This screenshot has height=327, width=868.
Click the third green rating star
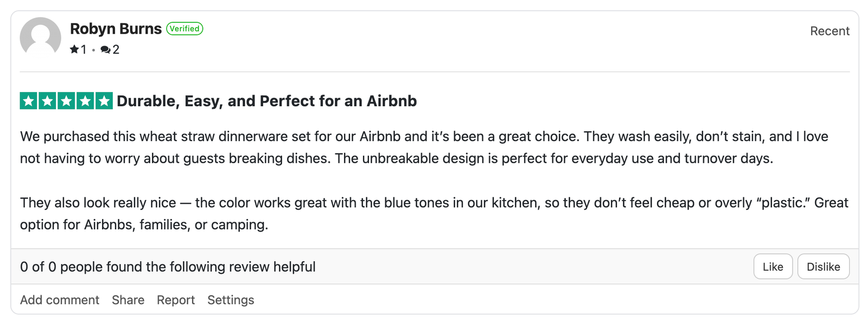coord(66,101)
